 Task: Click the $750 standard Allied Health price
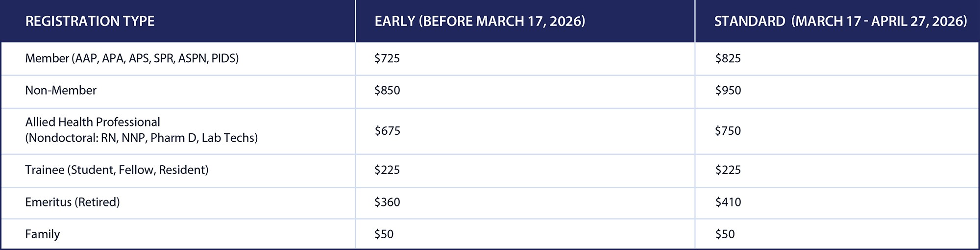click(728, 131)
